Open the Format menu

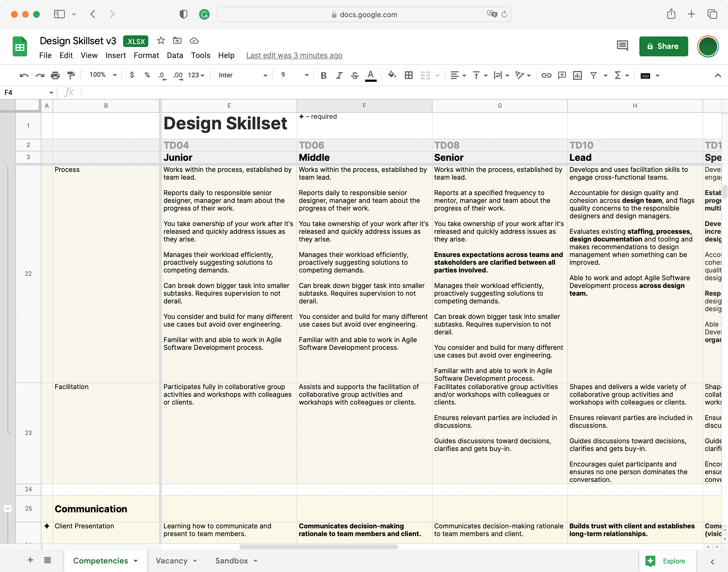(146, 55)
